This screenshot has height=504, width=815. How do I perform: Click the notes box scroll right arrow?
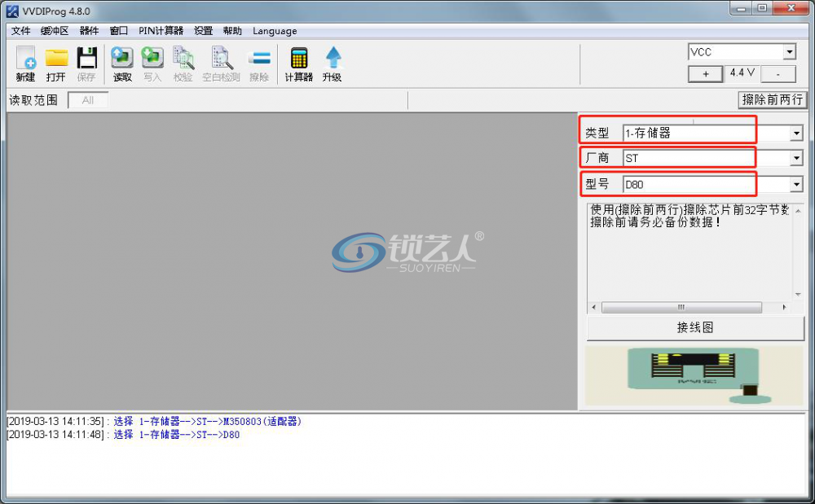(x=784, y=307)
